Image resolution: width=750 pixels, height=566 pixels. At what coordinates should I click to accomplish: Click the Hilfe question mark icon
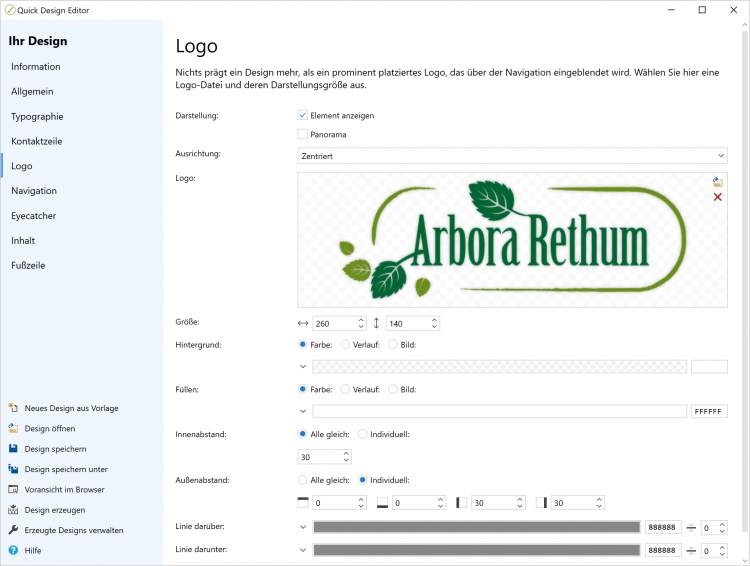(13, 551)
